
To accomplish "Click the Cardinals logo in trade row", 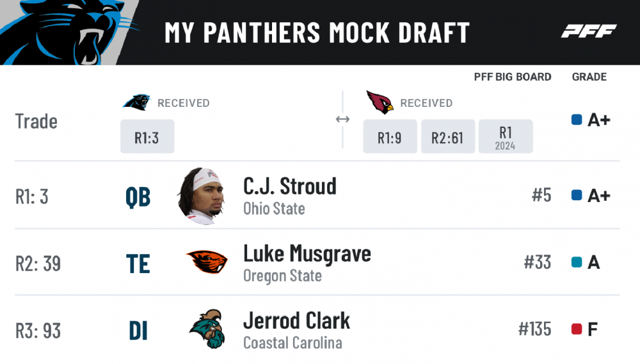I will pyautogui.click(x=380, y=102).
